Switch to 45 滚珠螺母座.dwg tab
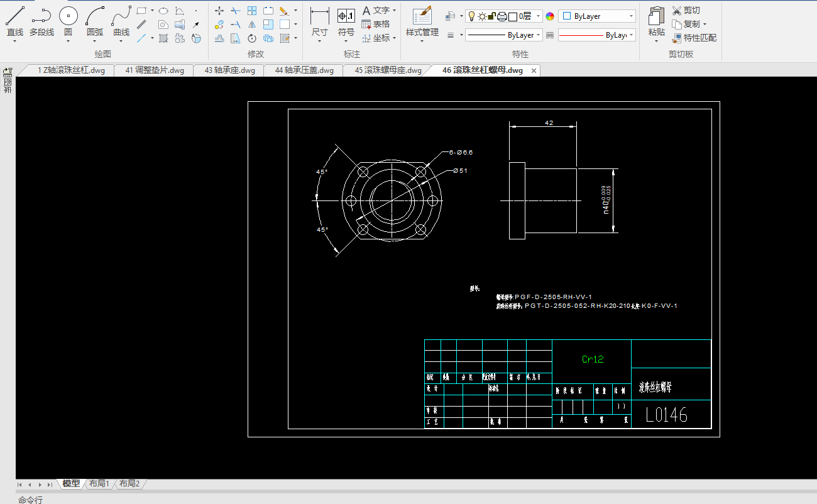817x504 pixels. click(x=388, y=70)
